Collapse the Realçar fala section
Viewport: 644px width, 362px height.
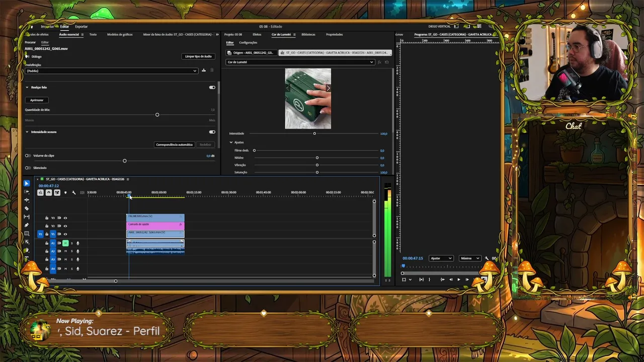click(x=27, y=87)
